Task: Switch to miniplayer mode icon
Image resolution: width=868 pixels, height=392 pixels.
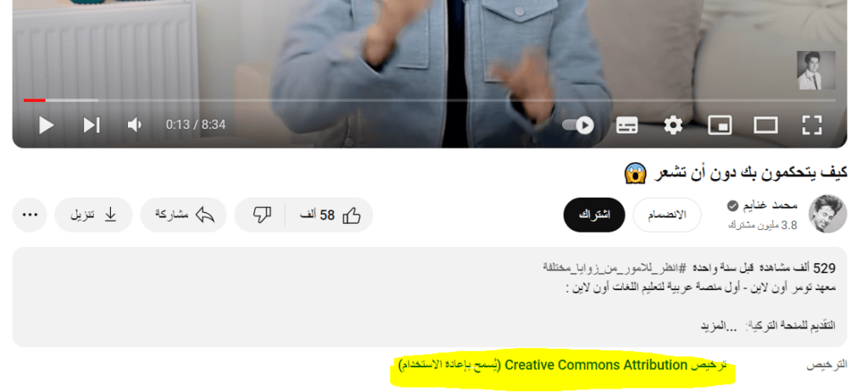Action: pos(720,126)
